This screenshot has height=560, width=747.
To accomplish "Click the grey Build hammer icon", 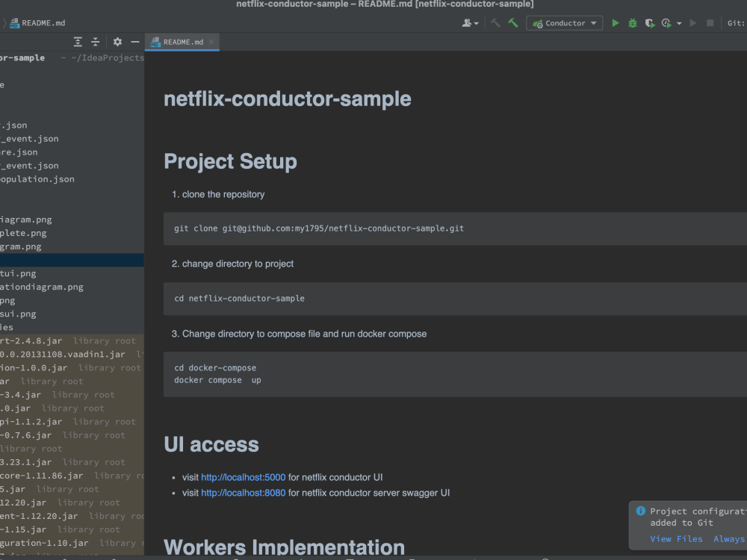I will [495, 23].
